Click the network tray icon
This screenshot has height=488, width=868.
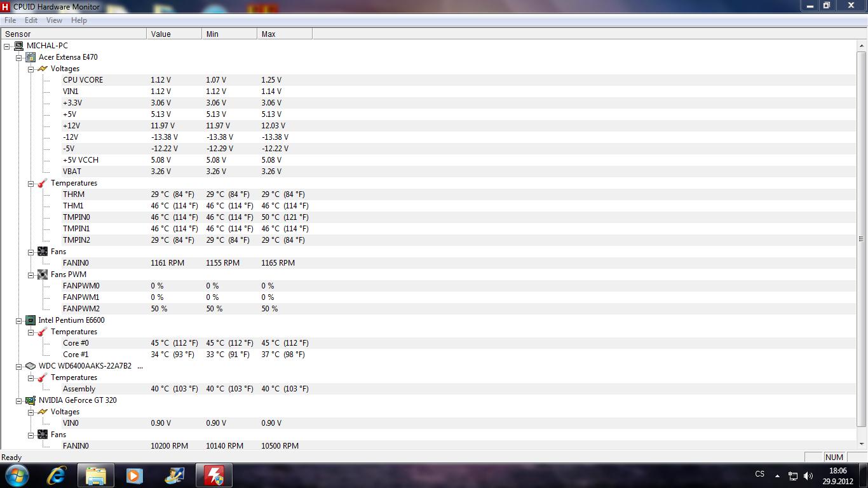click(793, 475)
